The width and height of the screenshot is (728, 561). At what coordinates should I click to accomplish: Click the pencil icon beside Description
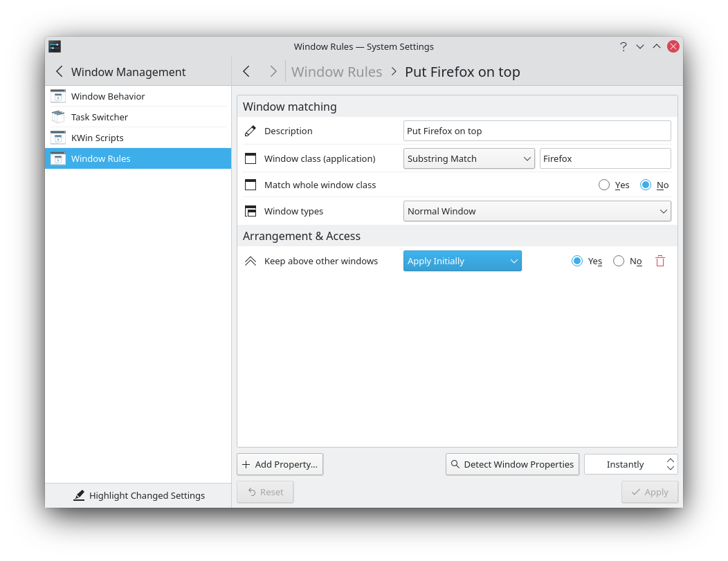click(x=251, y=131)
